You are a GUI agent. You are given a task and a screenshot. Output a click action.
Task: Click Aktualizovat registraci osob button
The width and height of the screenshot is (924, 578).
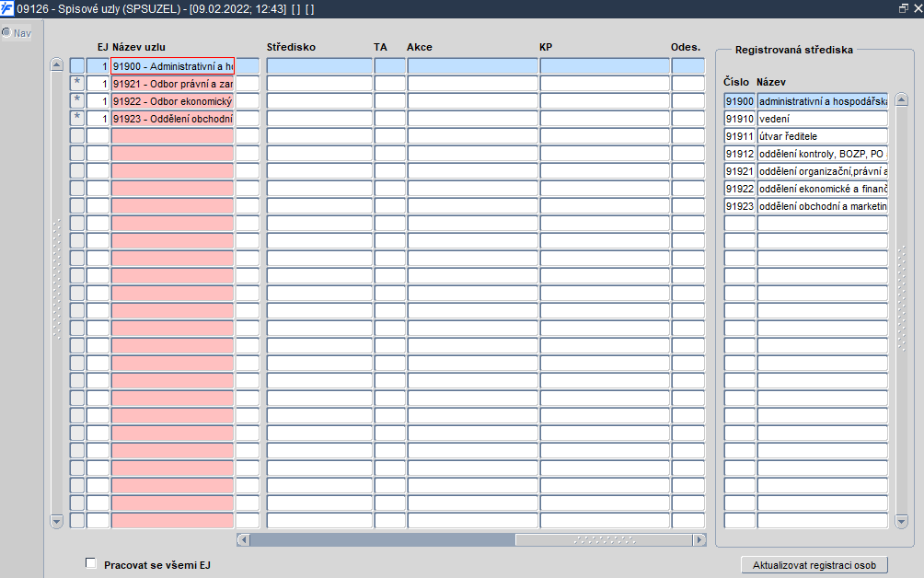(x=814, y=565)
